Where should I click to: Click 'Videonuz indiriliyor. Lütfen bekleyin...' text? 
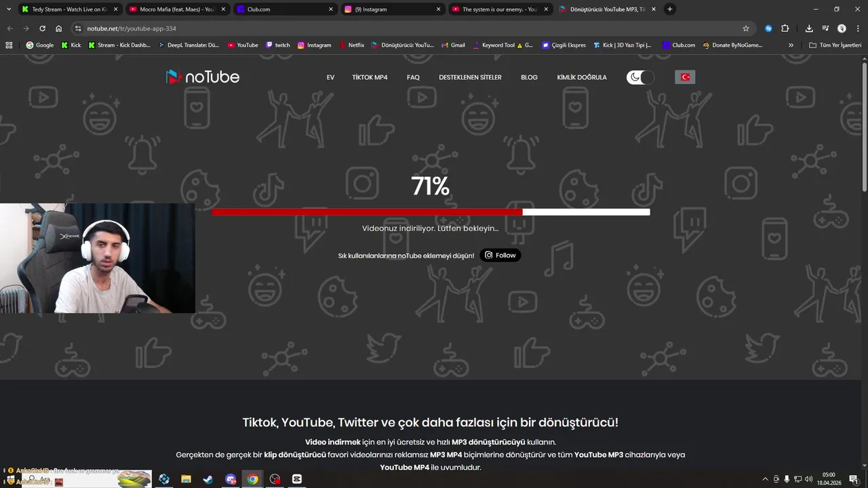tap(431, 228)
